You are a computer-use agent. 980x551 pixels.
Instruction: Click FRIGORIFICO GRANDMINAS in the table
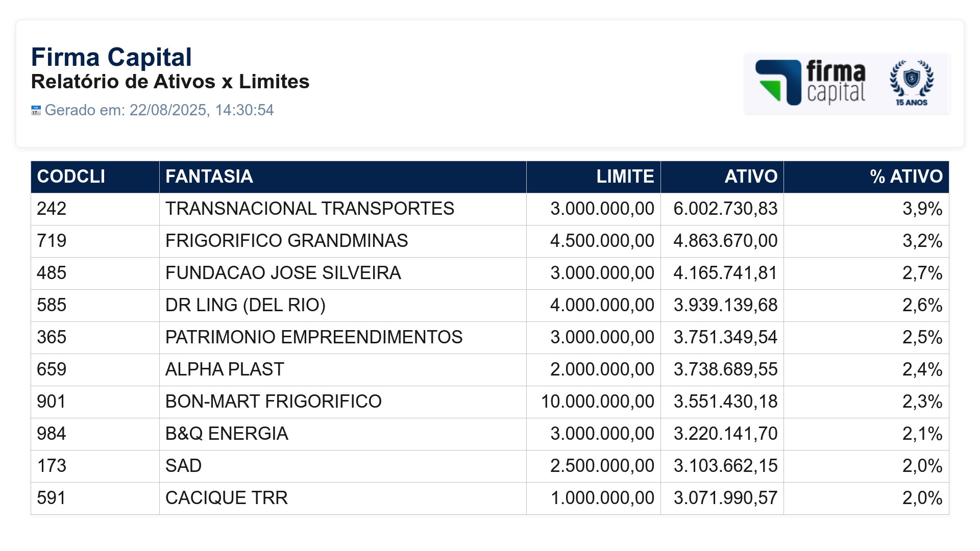coord(287,241)
